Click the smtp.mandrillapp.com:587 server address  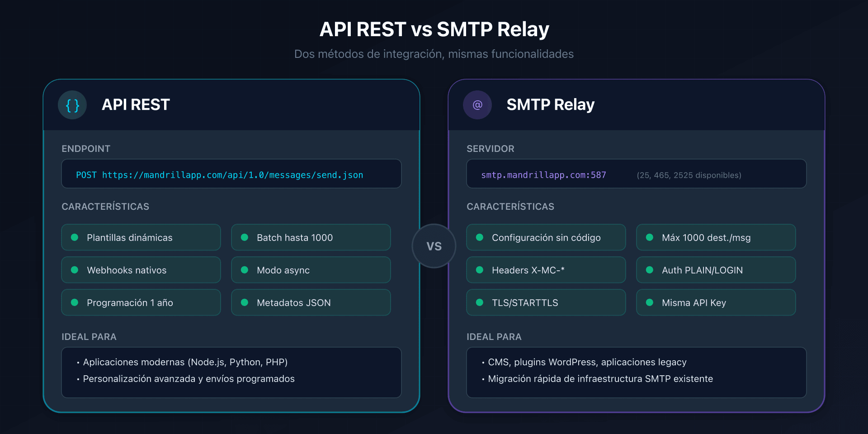click(543, 175)
